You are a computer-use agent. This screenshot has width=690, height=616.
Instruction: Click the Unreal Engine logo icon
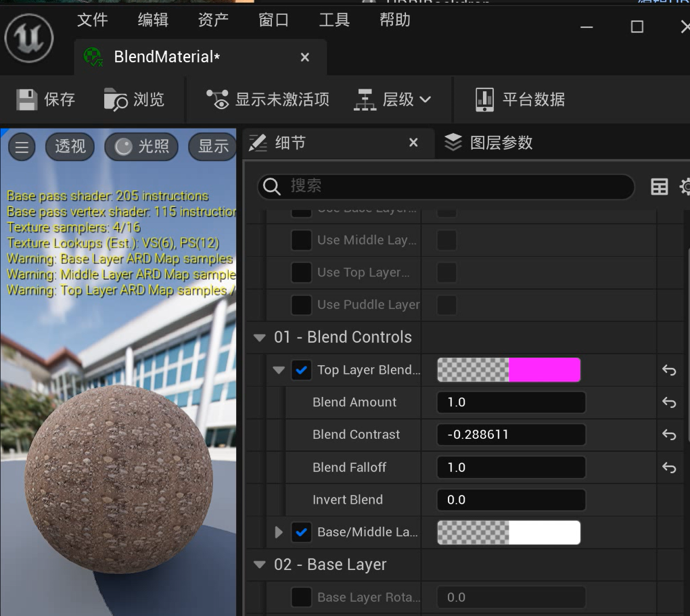(x=29, y=38)
